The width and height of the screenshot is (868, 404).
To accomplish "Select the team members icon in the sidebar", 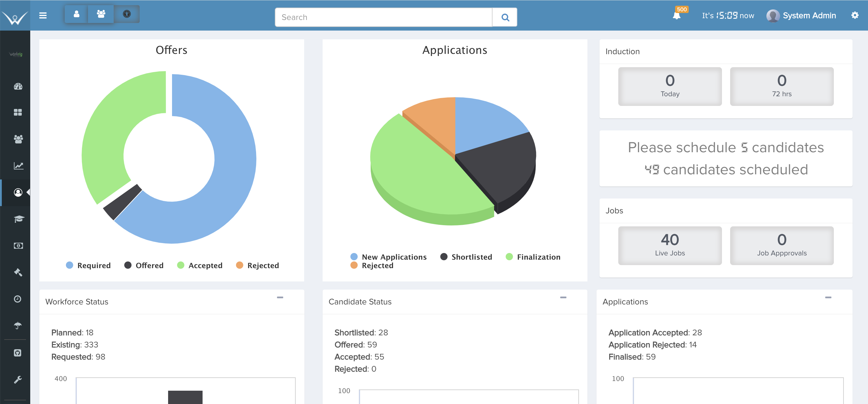I will pyautogui.click(x=18, y=139).
